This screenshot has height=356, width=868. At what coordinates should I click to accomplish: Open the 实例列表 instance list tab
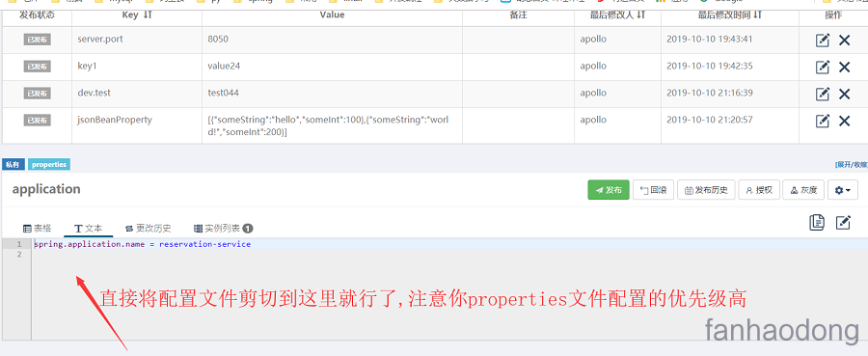pos(223,228)
